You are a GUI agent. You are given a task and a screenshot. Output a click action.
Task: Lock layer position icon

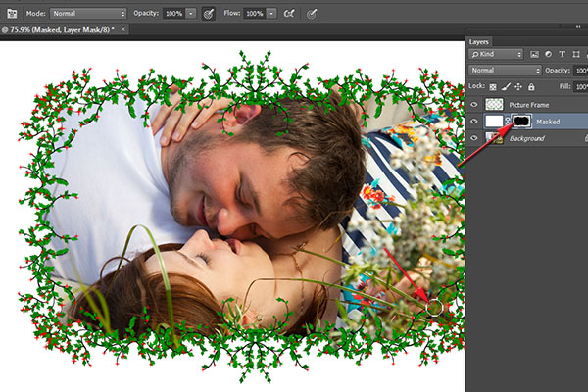tap(518, 87)
